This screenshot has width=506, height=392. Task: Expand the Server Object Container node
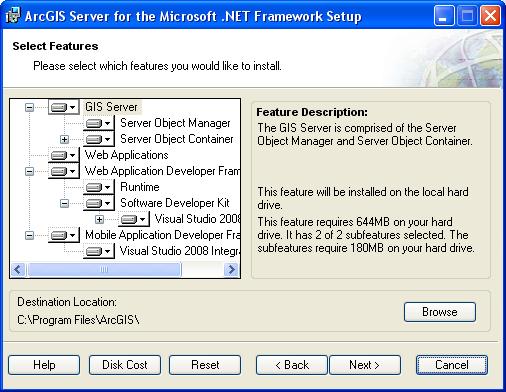coord(64,139)
